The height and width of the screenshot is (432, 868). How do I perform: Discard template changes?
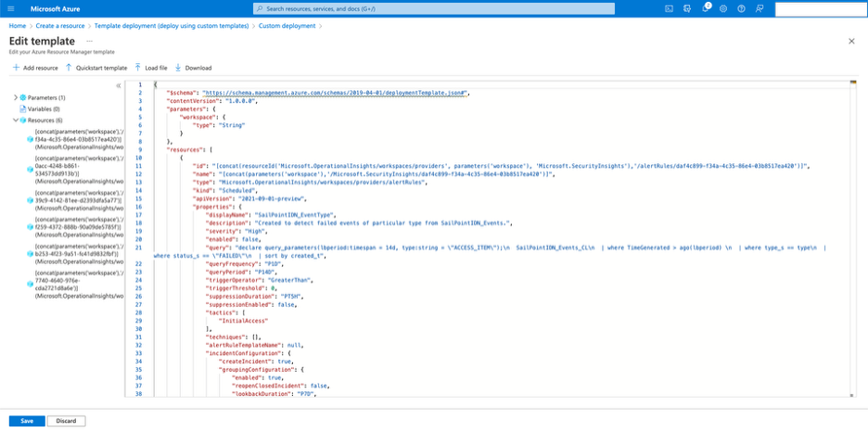(66, 421)
